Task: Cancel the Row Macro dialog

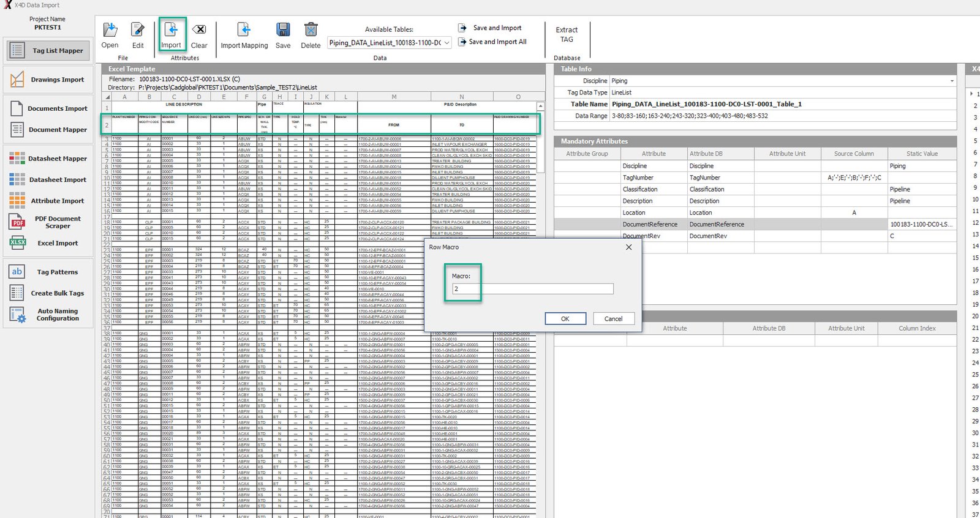Action: 612,319
